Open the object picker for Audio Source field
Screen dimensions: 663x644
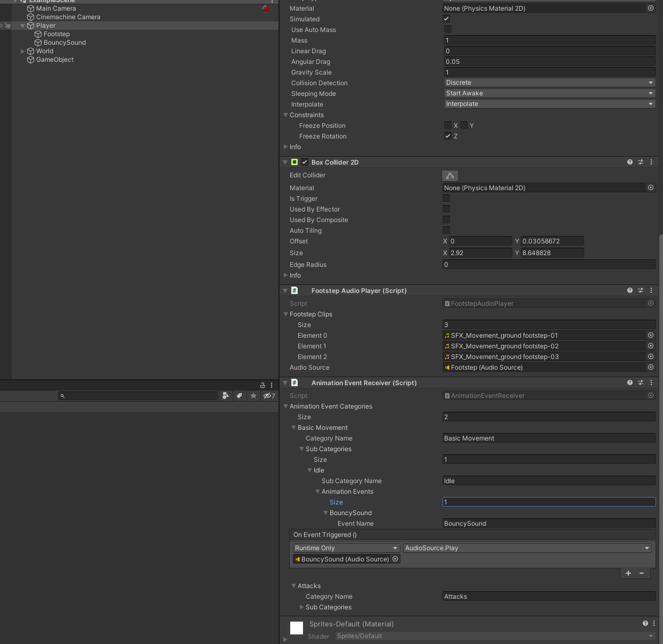(x=650, y=367)
